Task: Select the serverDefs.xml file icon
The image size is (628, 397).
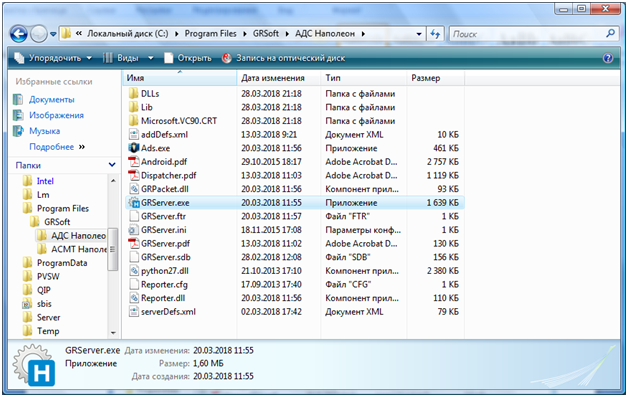Action: pyautogui.click(x=133, y=312)
